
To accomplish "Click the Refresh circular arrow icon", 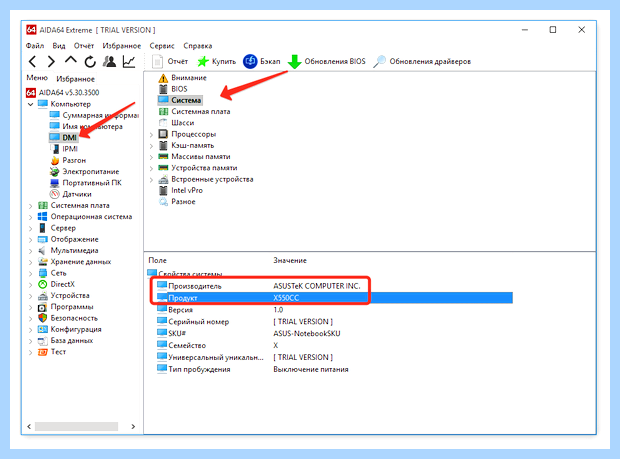I will coord(90,62).
